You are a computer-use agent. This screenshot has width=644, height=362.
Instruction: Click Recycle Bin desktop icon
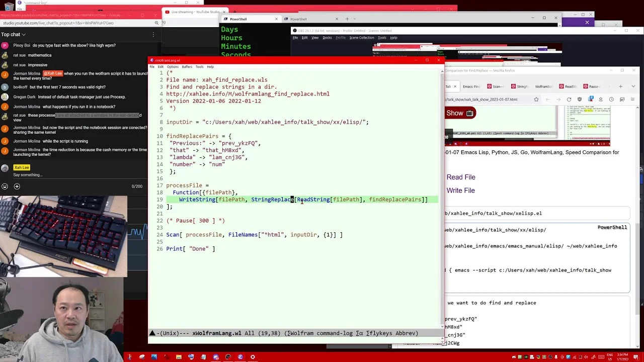pyautogui.click(x=9, y=7)
